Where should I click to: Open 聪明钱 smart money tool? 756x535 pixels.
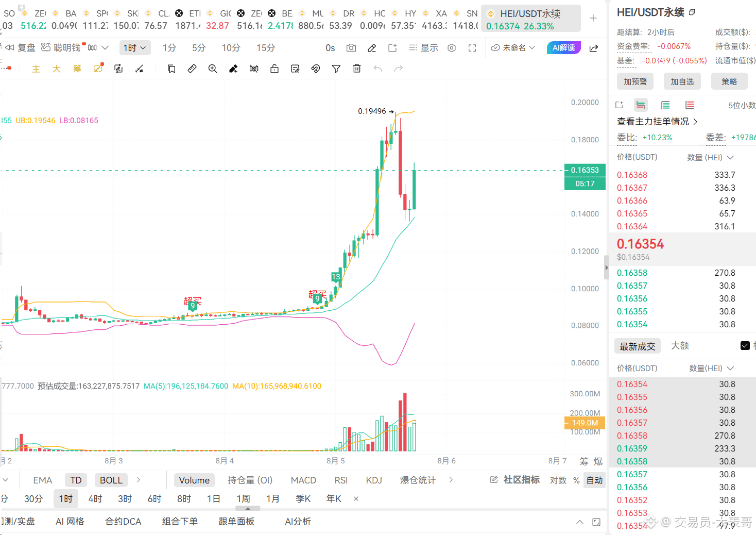[x=61, y=48]
